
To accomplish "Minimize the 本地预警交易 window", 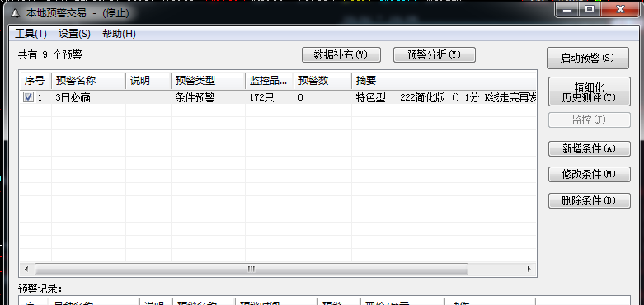I will point(567,10).
